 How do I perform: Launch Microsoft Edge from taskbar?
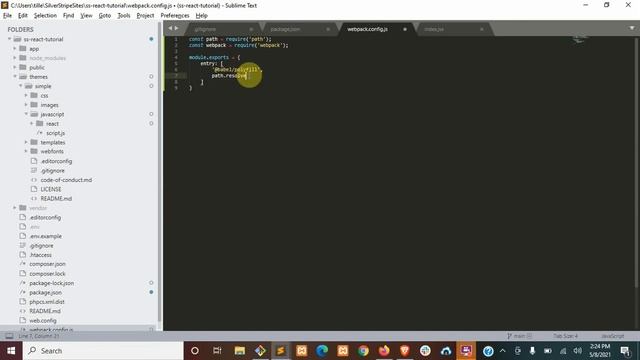[x=322, y=351]
